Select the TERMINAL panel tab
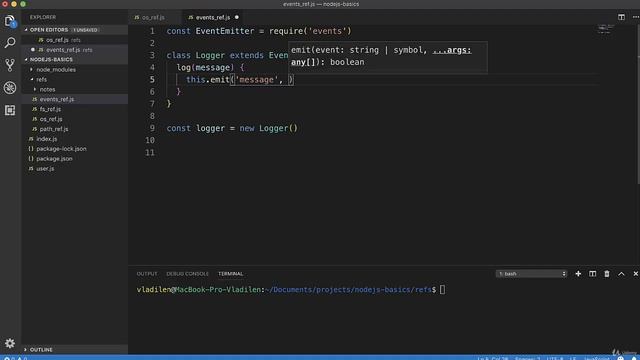This screenshot has width=640, height=360. pyautogui.click(x=231, y=273)
